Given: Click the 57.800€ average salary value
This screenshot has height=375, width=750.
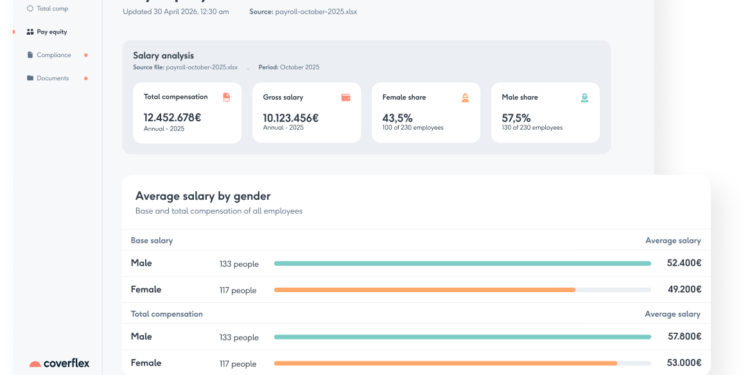Looking at the screenshot, I should click(684, 337).
